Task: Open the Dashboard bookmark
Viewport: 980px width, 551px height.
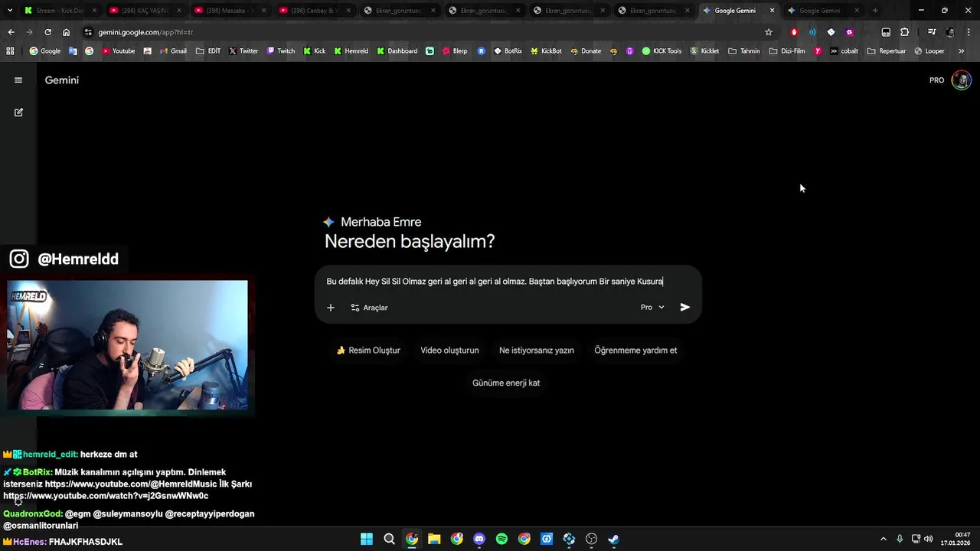Action: (397, 51)
